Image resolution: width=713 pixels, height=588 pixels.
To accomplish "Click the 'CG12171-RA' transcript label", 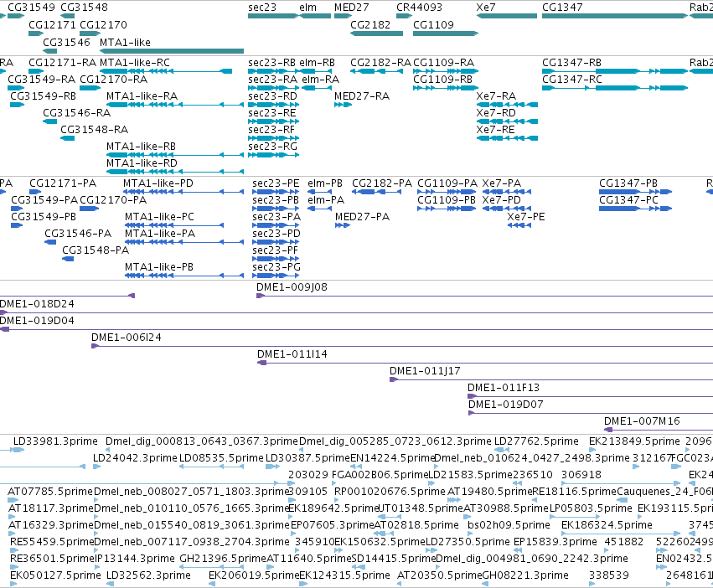I will coord(62,62).
